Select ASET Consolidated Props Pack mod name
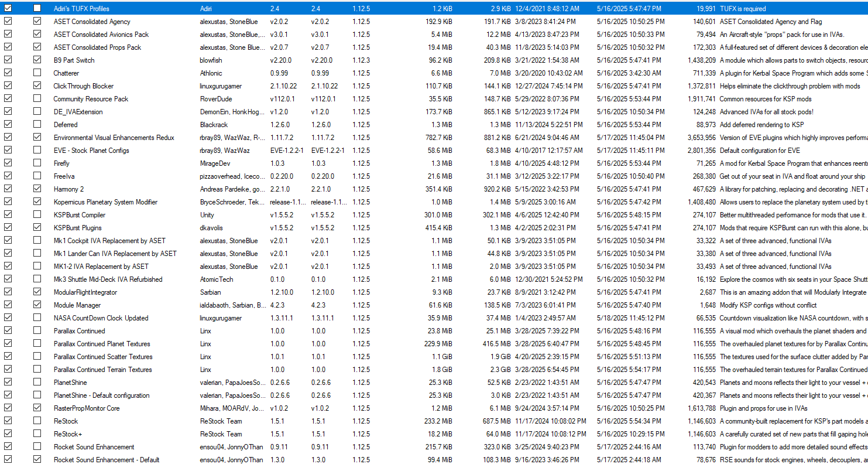 [x=97, y=47]
